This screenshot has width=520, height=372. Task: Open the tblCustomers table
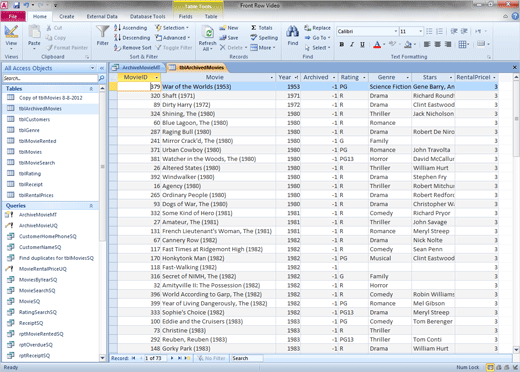34,119
